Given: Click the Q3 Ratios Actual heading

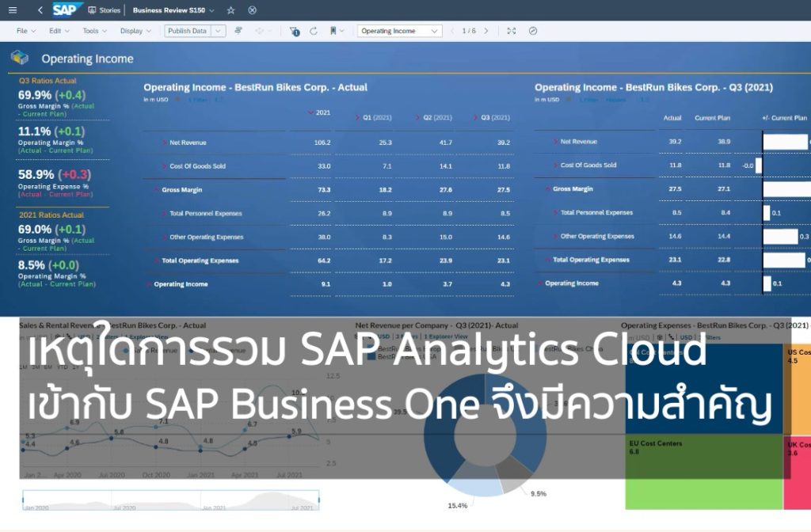Looking at the screenshot, I should [48, 81].
